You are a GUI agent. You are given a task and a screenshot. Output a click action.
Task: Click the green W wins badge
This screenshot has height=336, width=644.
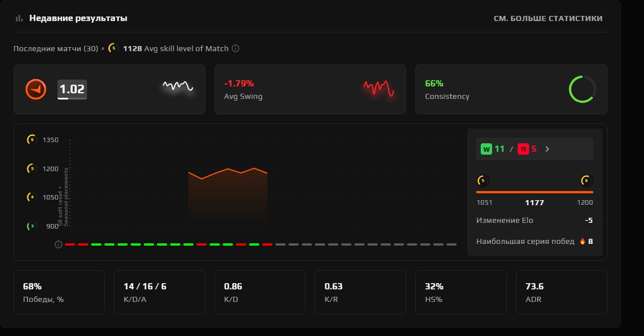point(486,149)
